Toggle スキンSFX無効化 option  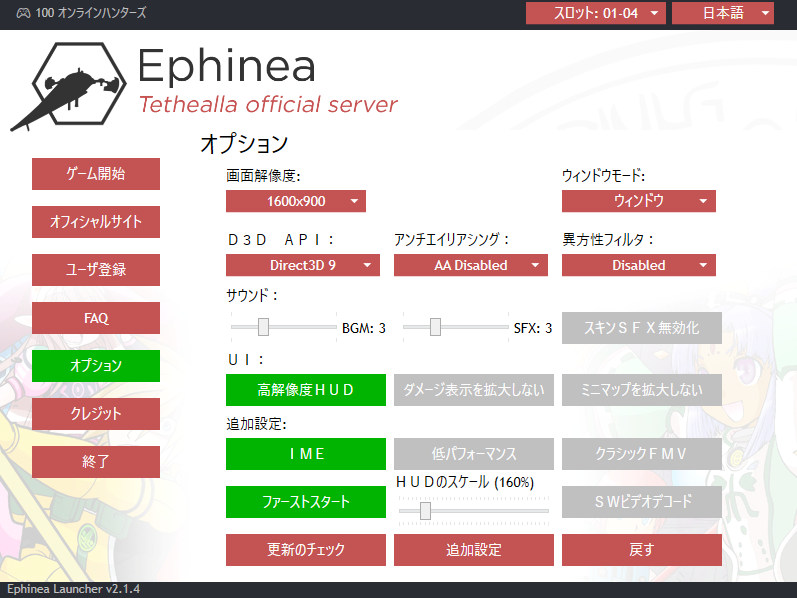pyautogui.click(x=641, y=328)
